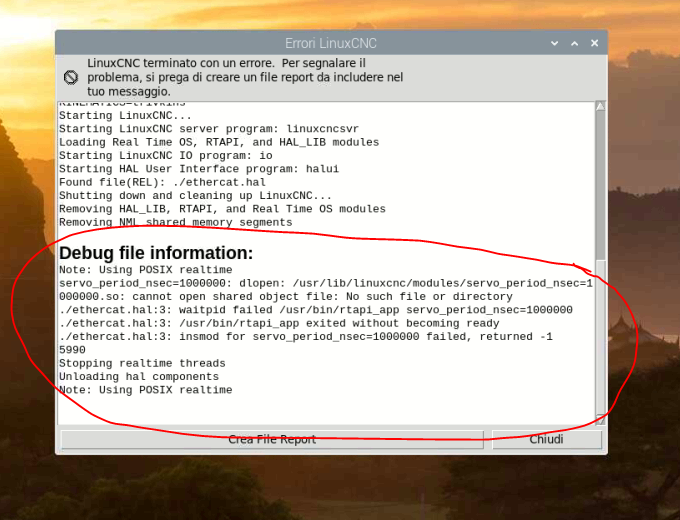This screenshot has width=680, height=520.
Task: Click line "Unloading hal components"
Action: (139, 377)
